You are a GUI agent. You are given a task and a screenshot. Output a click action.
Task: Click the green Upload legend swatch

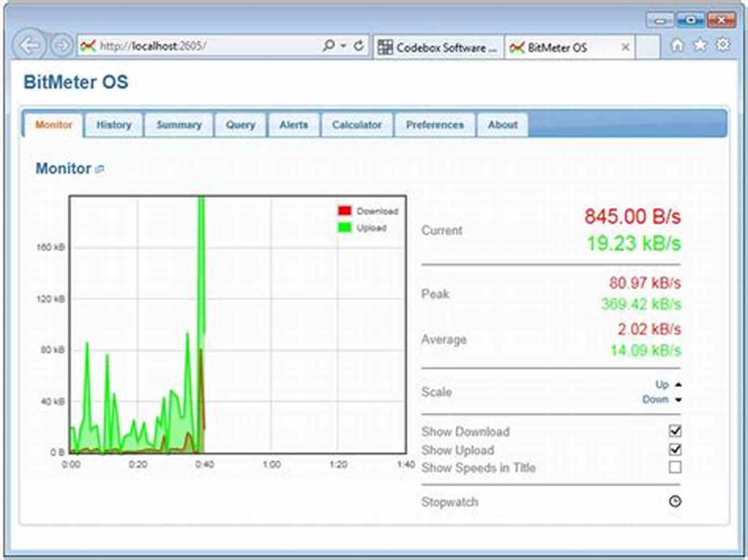click(345, 228)
